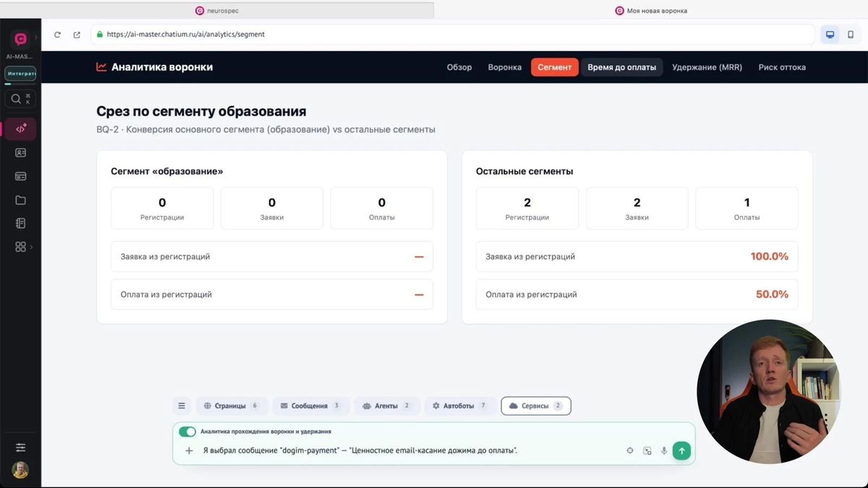Open the hamburger menu above chat input
Viewport: 868px width, 488px height.
pyautogui.click(x=182, y=406)
